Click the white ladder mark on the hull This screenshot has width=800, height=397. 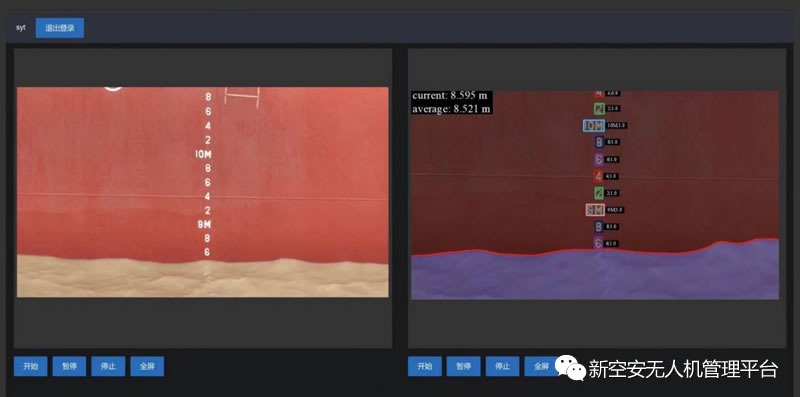243,97
